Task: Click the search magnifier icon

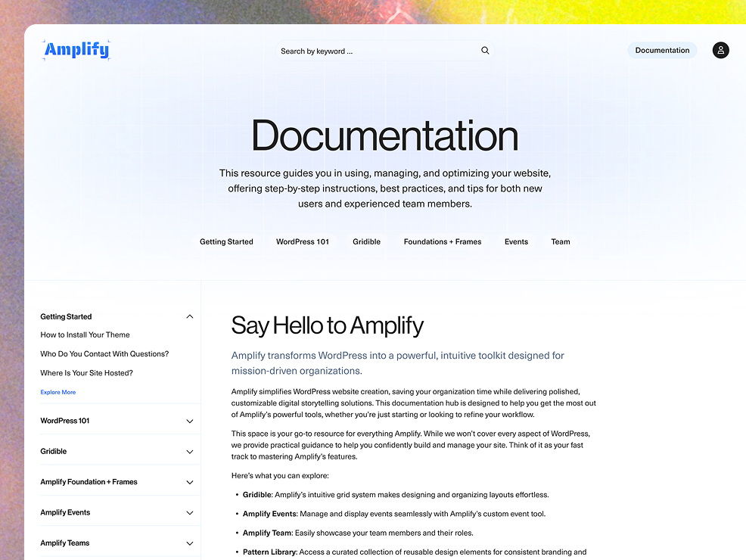Action: tap(485, 51)
